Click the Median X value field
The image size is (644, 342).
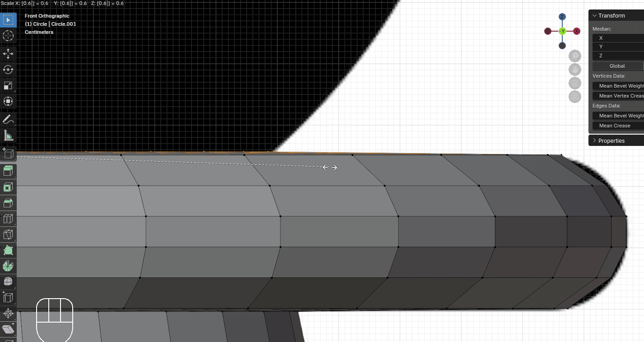618,38
